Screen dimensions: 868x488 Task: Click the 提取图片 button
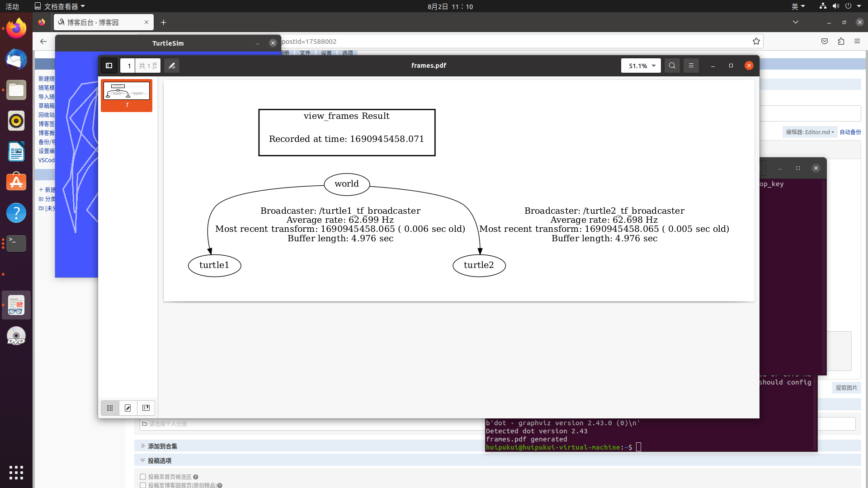[846, 388]
